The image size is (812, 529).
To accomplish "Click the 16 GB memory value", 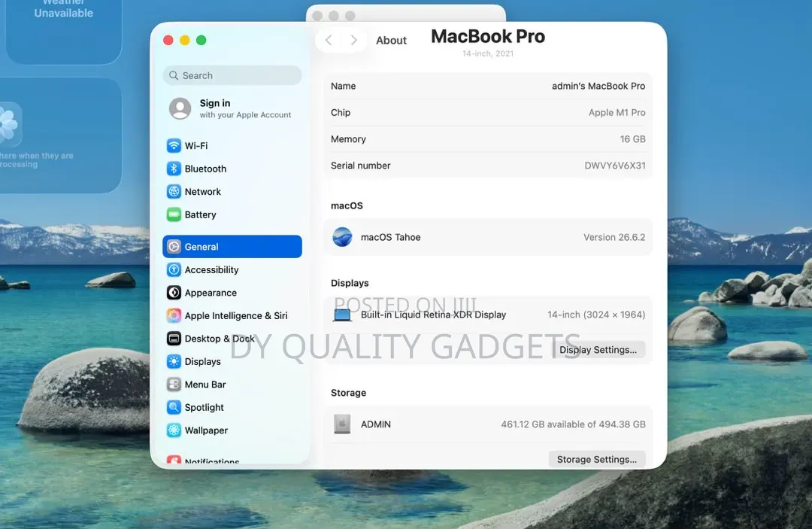I will tap(632, 139).
